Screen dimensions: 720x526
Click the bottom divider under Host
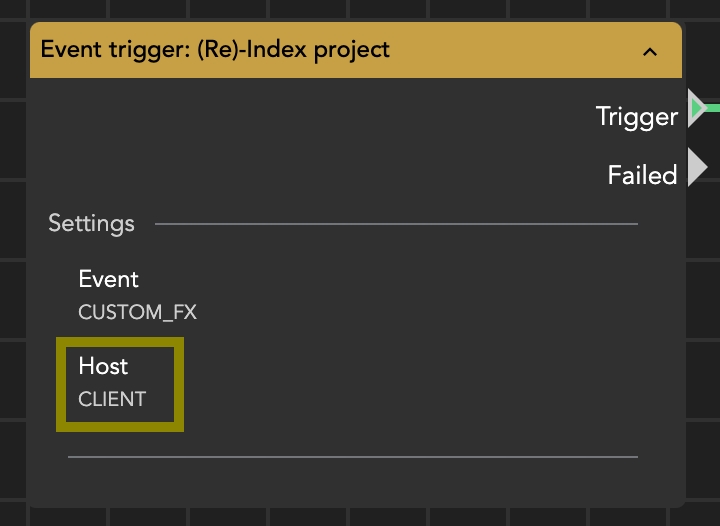[352, 457]
